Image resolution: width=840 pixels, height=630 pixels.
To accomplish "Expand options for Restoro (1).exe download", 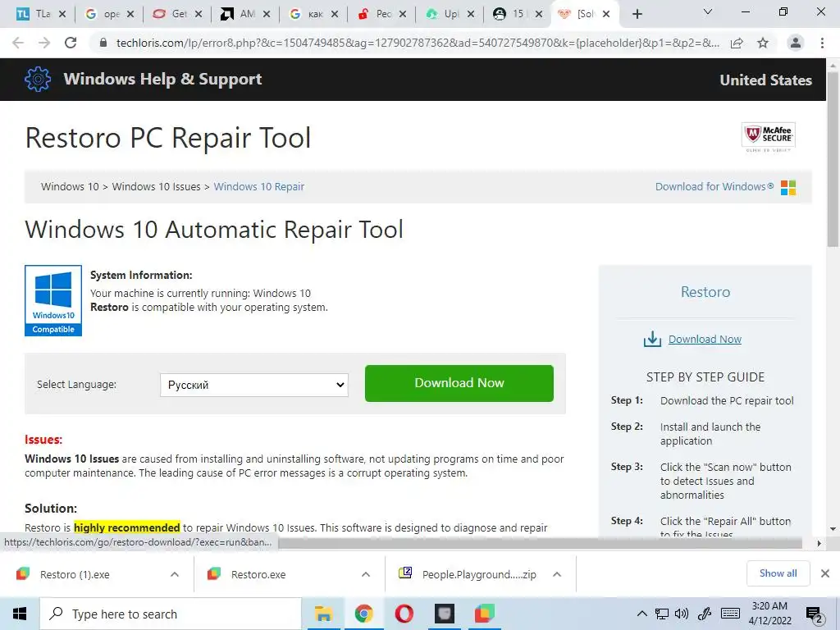I will coord(175,574).
